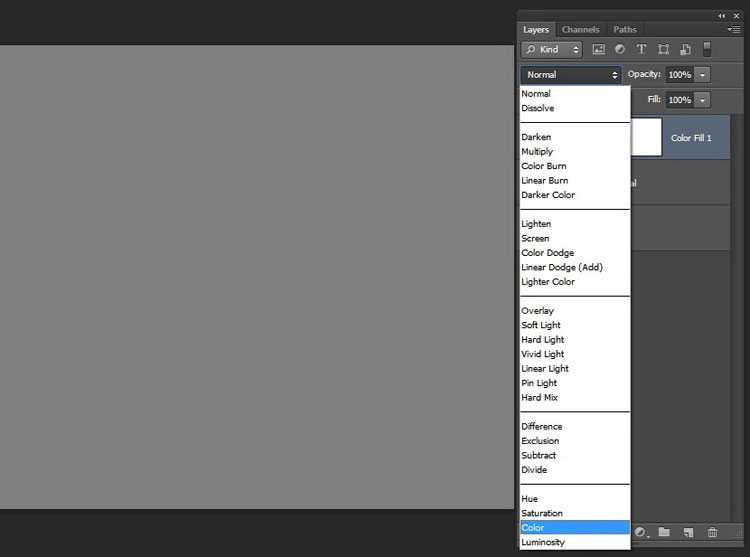Switch to the Channels tab
Screen dimensions: 750x557
point(580,30)
